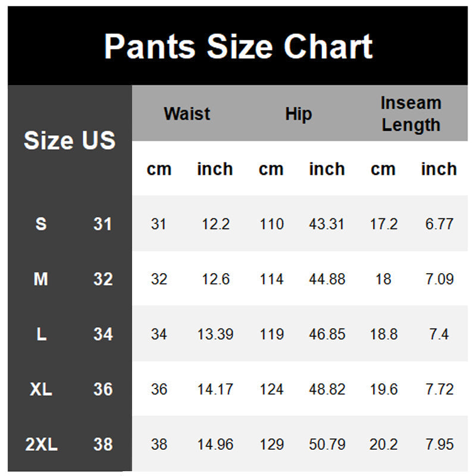The width and height of the screenshot is (476, 476).
Task: Click hip cm value 114
Action: click(271, 279)
